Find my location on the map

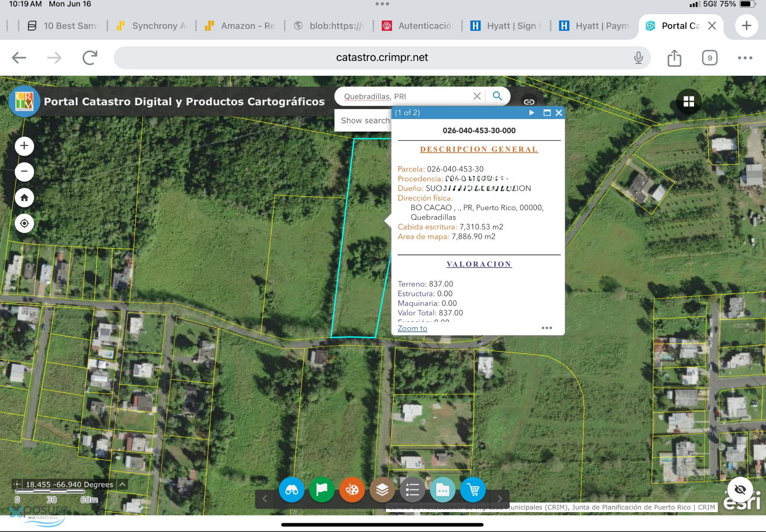point(24,223)
